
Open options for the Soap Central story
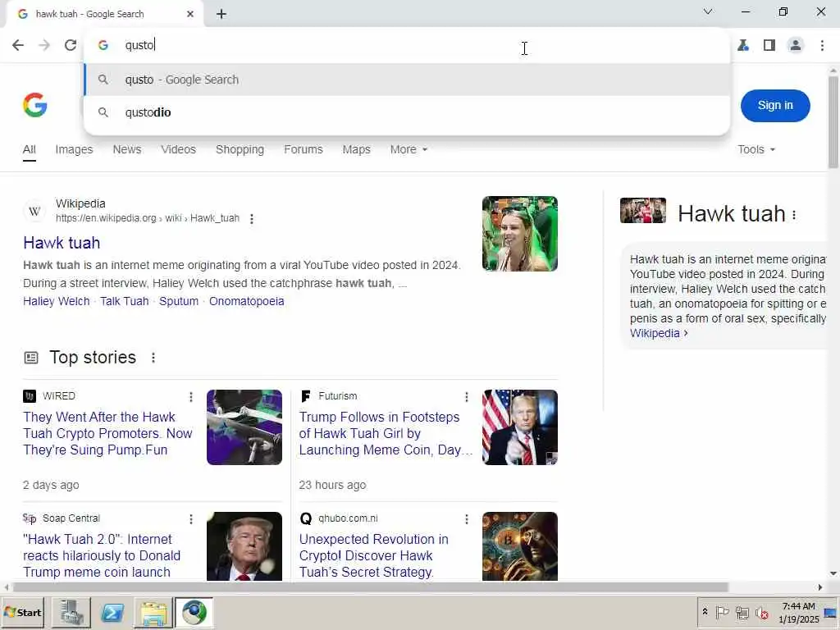click(x=190, y=519)
